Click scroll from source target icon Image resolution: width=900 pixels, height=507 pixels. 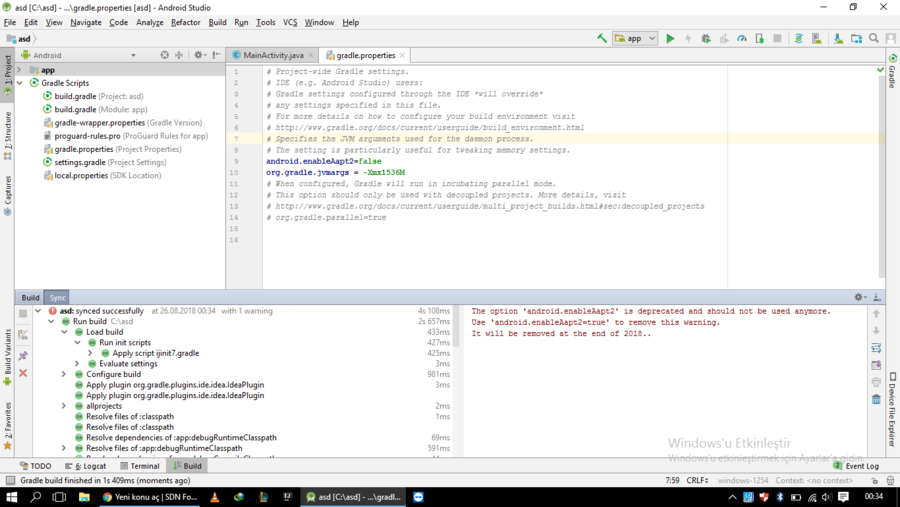pyautogui.click(x=165, y=55)
